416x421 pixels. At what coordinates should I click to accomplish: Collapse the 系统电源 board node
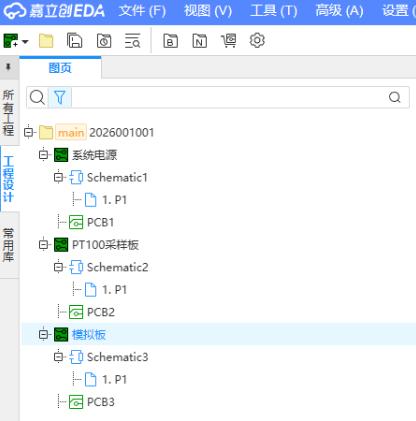[x=44, y=155]
